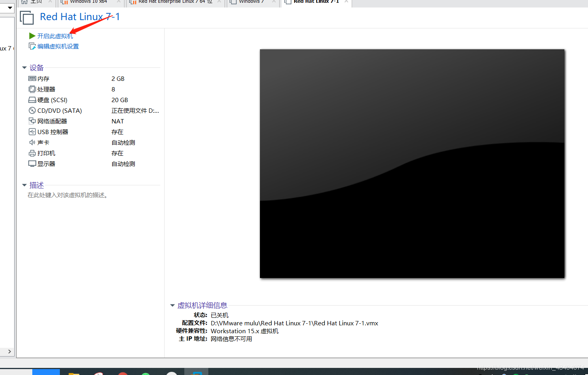Click the USB controller icon
588x375 pixels.
click(32, 132)
